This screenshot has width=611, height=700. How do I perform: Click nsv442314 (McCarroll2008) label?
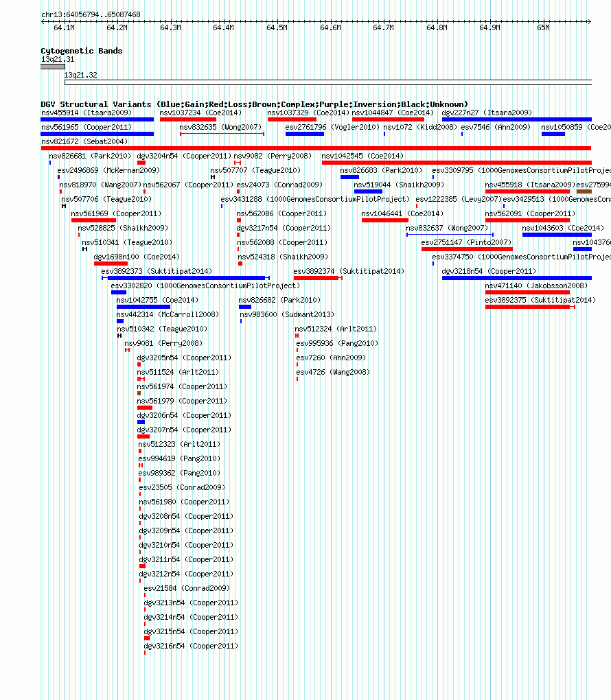[x=168, y=315]
